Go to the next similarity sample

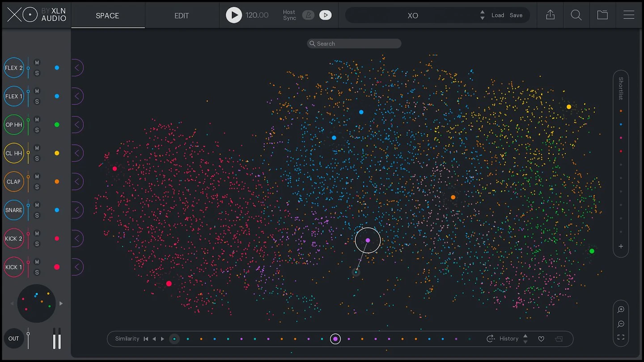point(162,339)
